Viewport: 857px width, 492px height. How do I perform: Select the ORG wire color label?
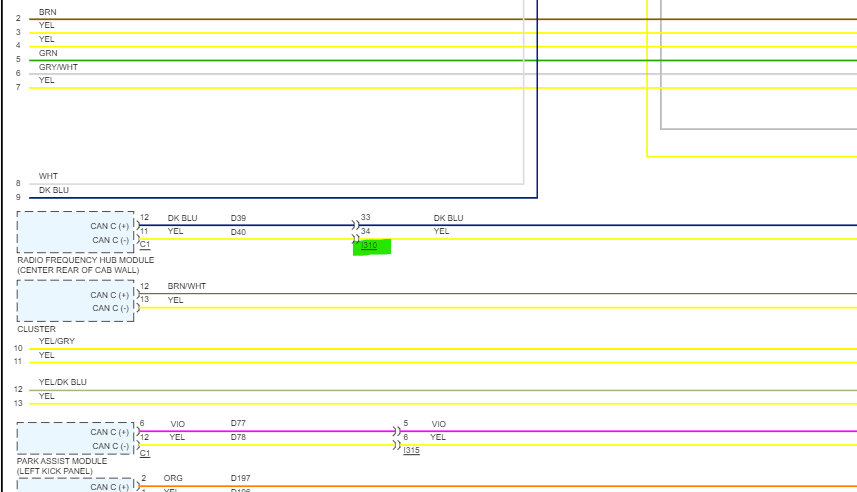[x=173, y=478]
